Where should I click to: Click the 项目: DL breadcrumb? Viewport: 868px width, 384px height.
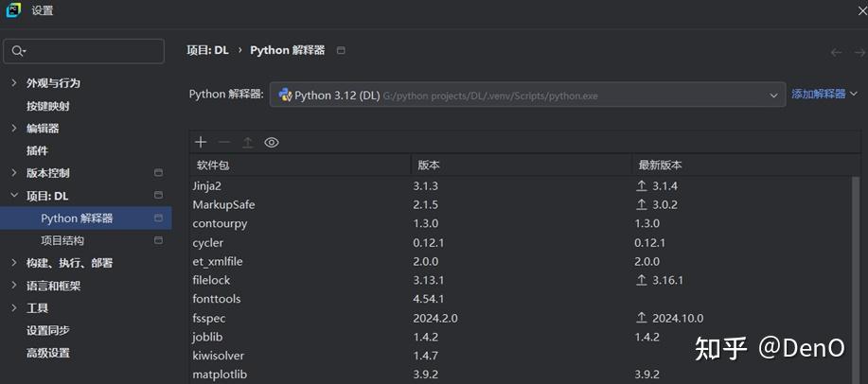pos(207,50)
